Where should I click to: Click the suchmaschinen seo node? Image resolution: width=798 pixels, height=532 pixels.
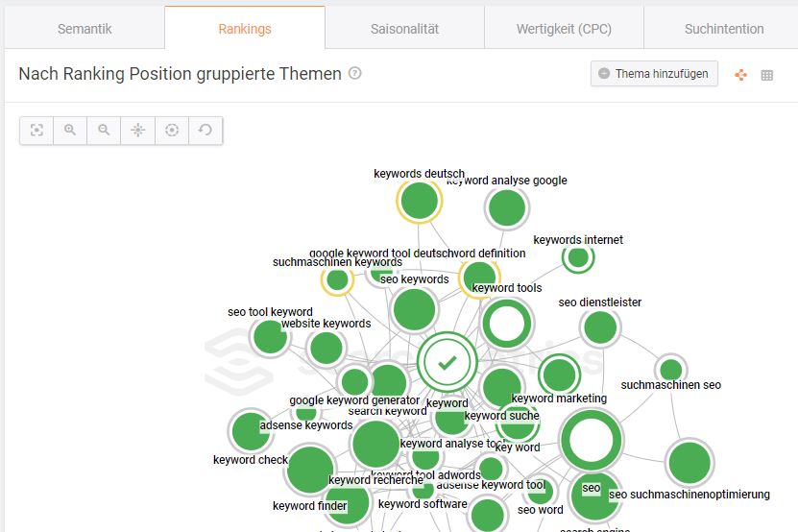click(671, 369)
